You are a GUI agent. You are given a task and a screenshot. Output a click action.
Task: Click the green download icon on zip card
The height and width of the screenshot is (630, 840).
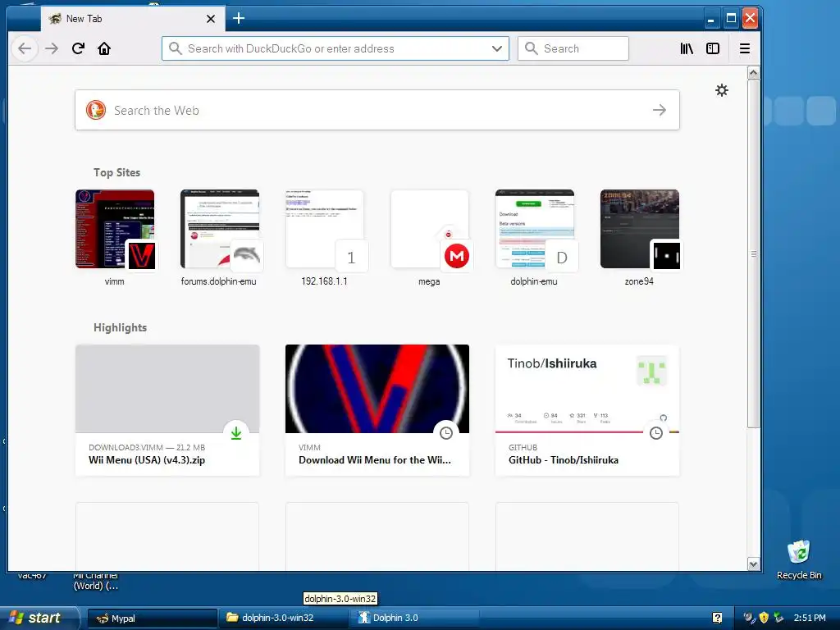point(236,433)
